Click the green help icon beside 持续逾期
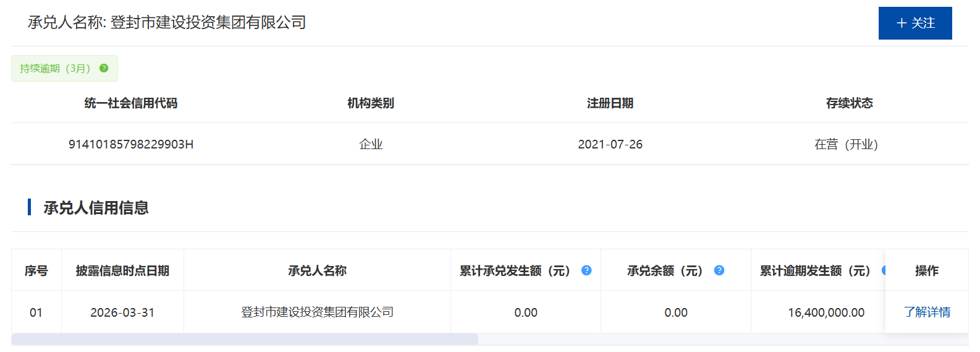 click(104, 68)
